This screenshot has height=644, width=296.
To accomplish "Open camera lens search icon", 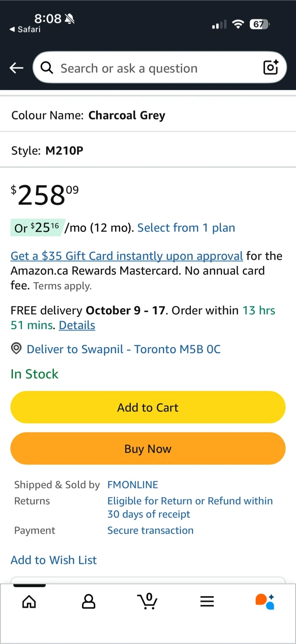I will [x=271, y=68].
